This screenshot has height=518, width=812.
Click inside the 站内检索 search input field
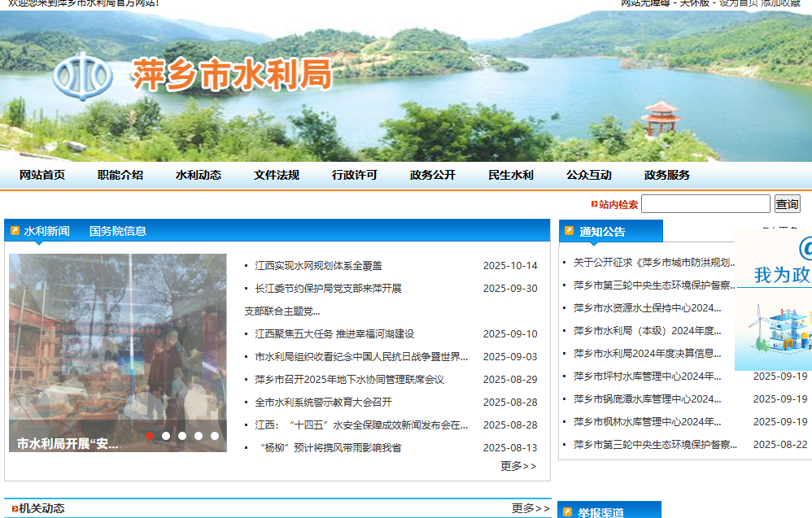tap(705, 203)
